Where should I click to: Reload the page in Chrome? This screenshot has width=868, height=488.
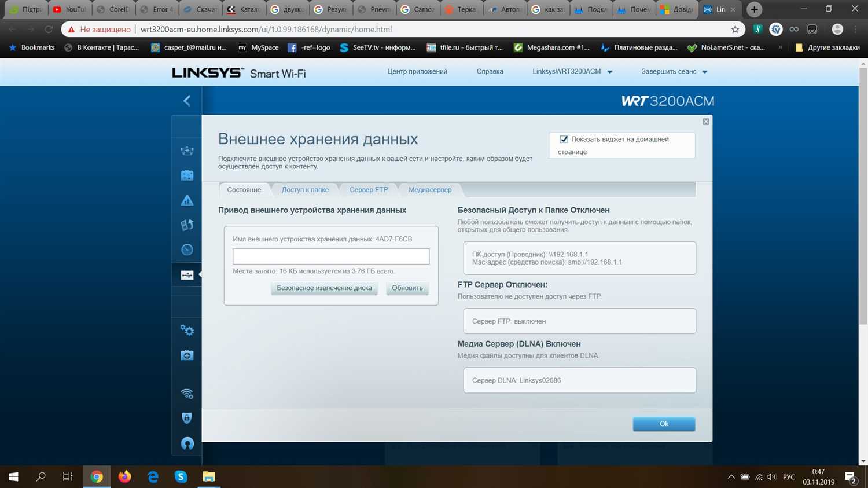point(49,29)
